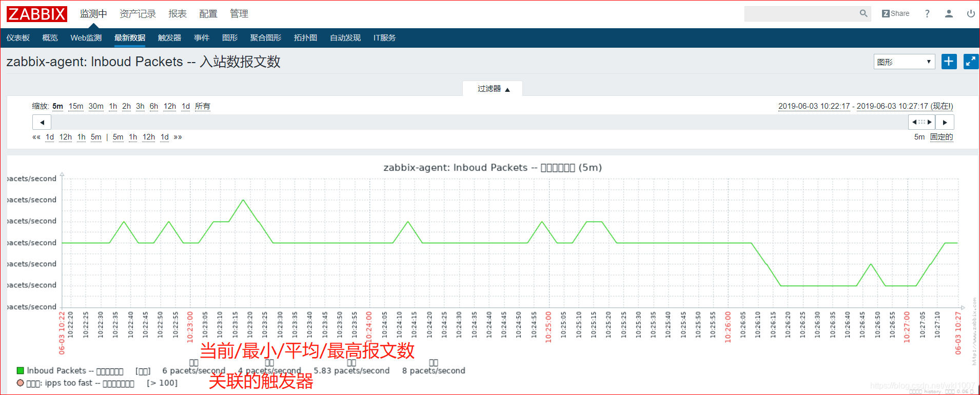Image resolution: width=980 pixels, height=395 pixels.
Task: Move the time range right with arrow
Action: [x=945, y=122]
